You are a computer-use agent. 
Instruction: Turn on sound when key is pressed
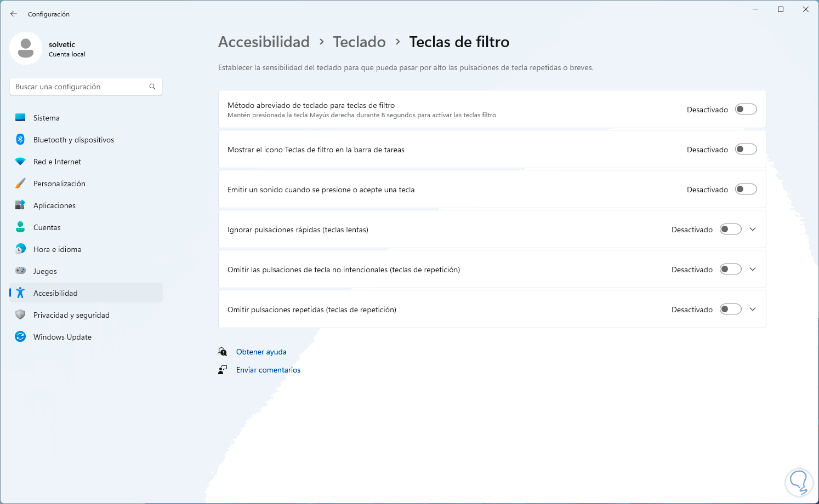pyautogui.click(x=746, y=190)
